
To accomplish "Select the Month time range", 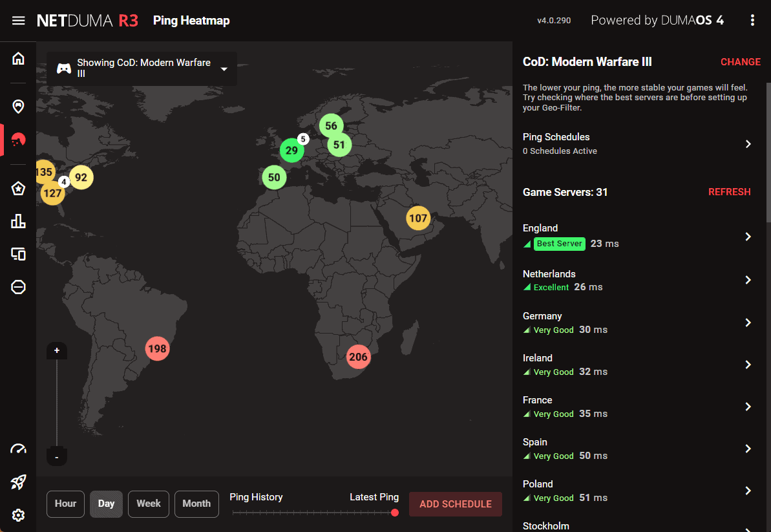I will click(x=196, y=504).
